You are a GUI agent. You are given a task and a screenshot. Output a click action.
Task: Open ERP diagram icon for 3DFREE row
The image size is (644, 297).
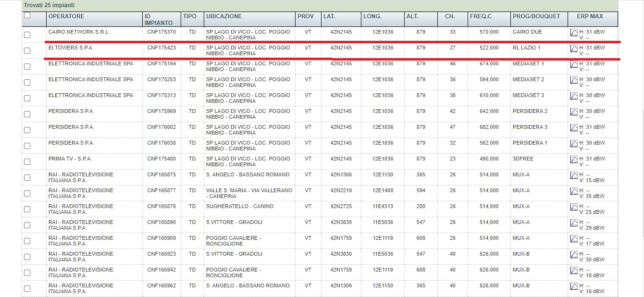coord(574,160)
